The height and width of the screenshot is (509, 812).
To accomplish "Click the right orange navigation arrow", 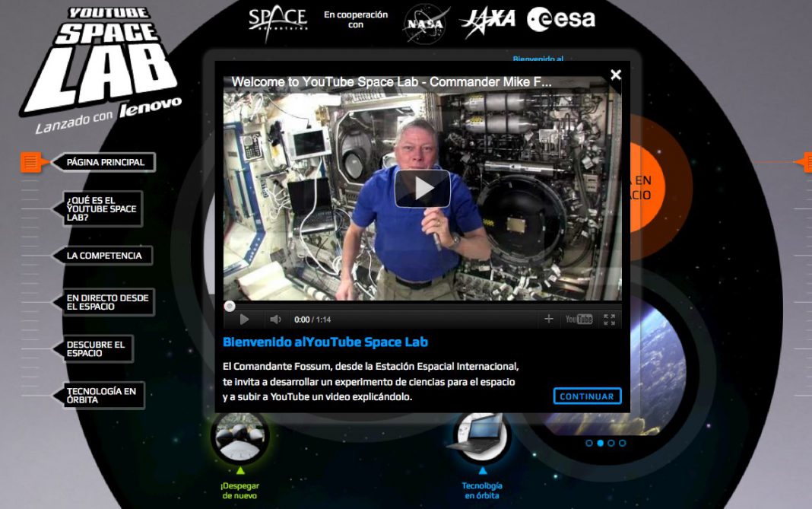I will [x=807, y=162].
